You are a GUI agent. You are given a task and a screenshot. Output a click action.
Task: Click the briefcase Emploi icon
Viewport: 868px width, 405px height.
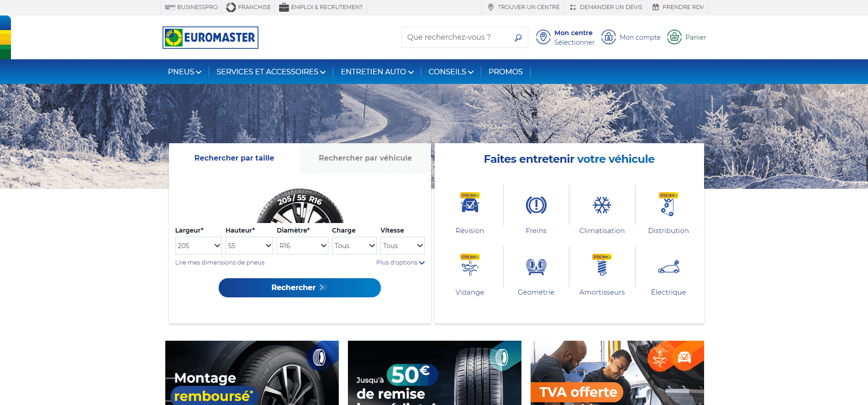click(284, 7)
